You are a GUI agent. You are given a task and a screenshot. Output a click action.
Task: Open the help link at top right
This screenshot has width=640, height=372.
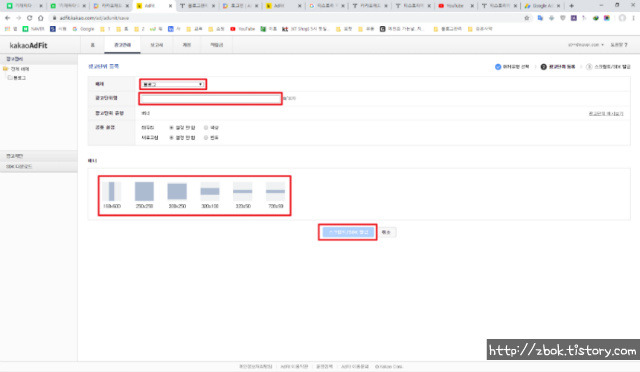(x=619, y=45)
